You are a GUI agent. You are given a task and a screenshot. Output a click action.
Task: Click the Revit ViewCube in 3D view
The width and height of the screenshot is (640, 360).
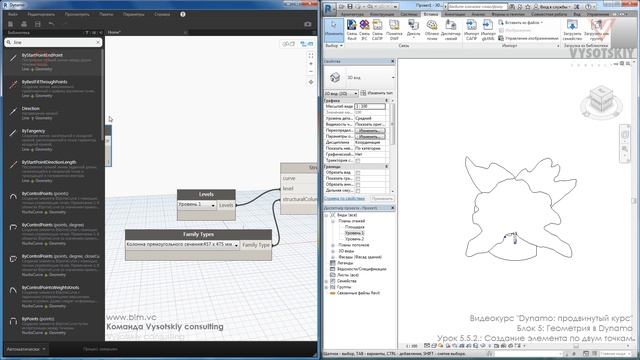click(601, 100)
